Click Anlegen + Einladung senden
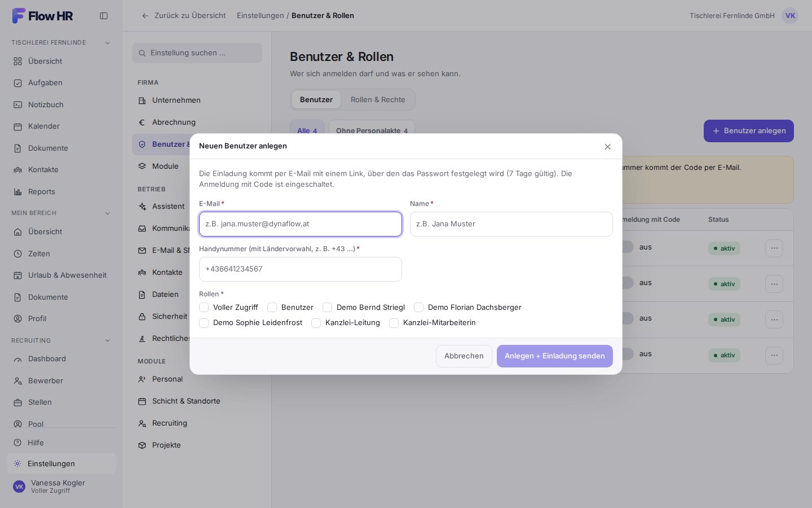The width and height of the screenshot is (812, 508). [555, 356]
